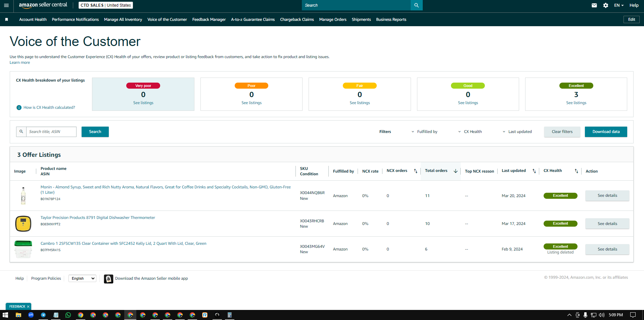Click the teal Search button

coord(95,132)
